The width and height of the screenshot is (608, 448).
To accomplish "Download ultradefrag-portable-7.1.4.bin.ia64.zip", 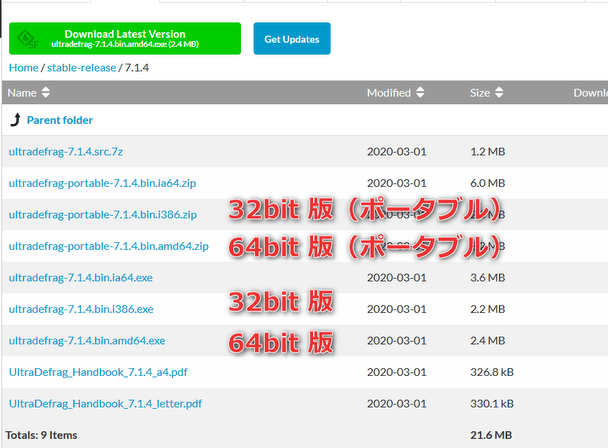I will point(102,183).
